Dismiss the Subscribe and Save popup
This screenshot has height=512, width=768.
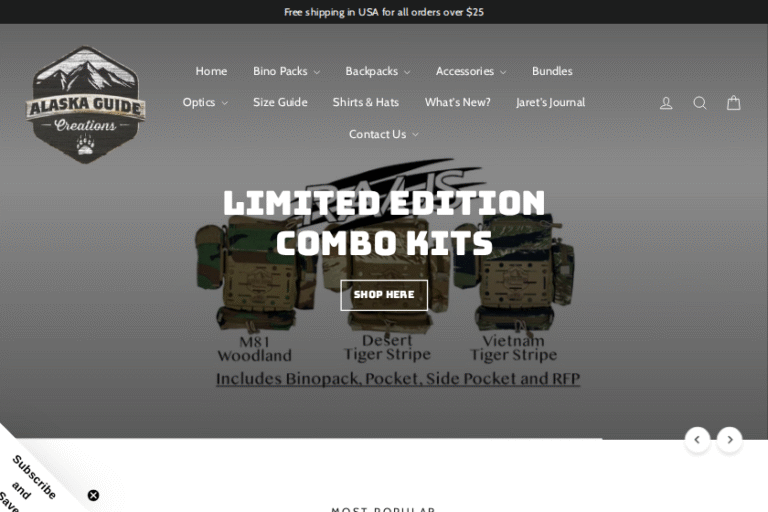93,495
